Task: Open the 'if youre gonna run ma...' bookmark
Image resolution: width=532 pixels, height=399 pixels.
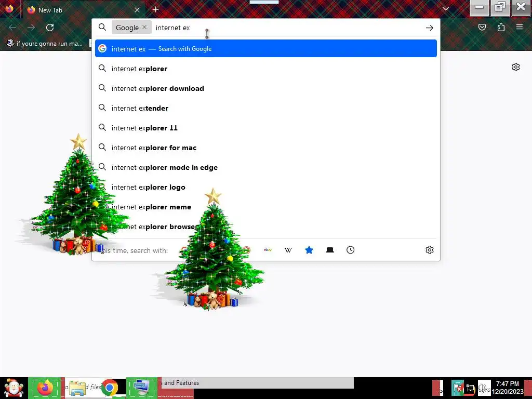Action: coord(45,43)
